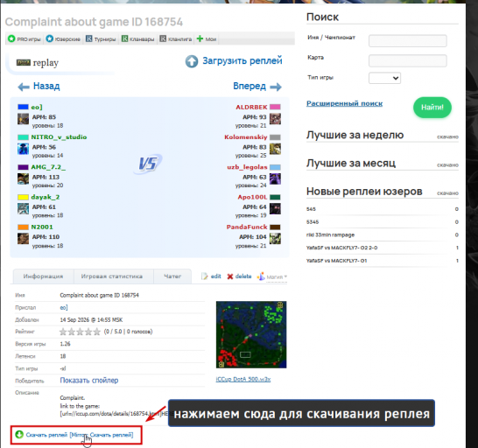Open Apo100L player profile
This screenshot has width=478, height=448.
[x=252, y=197]
